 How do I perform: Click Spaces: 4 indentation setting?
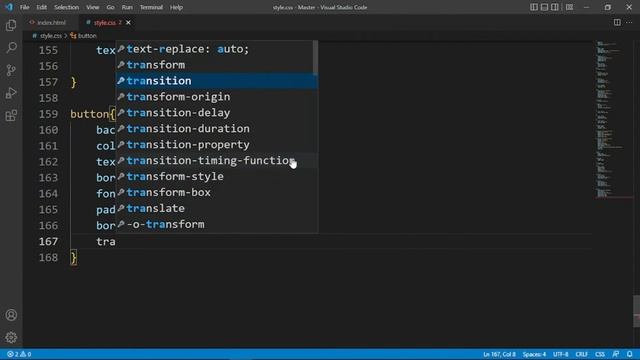click(x=534, y=354)
